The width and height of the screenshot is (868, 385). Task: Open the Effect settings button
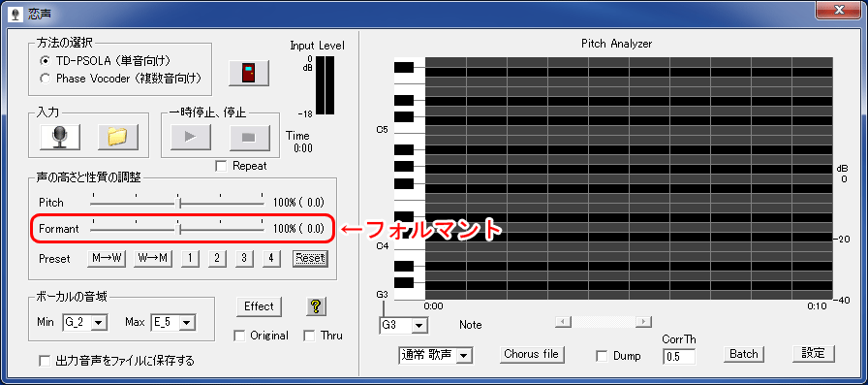click(259, 306)
